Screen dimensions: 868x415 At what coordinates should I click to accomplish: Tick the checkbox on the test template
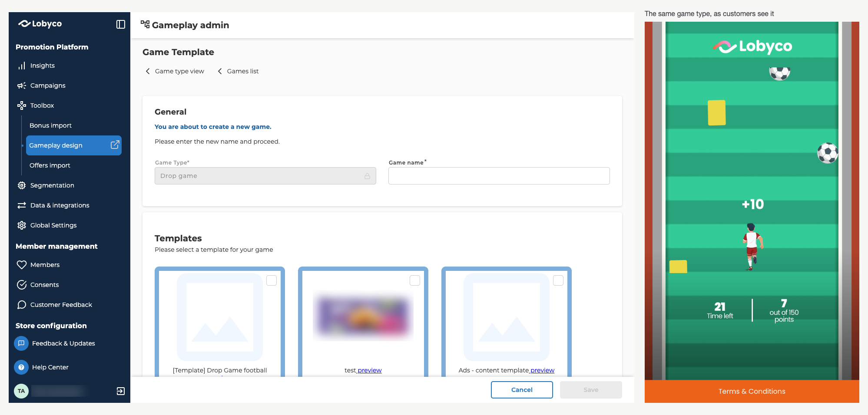click(415, 281)
